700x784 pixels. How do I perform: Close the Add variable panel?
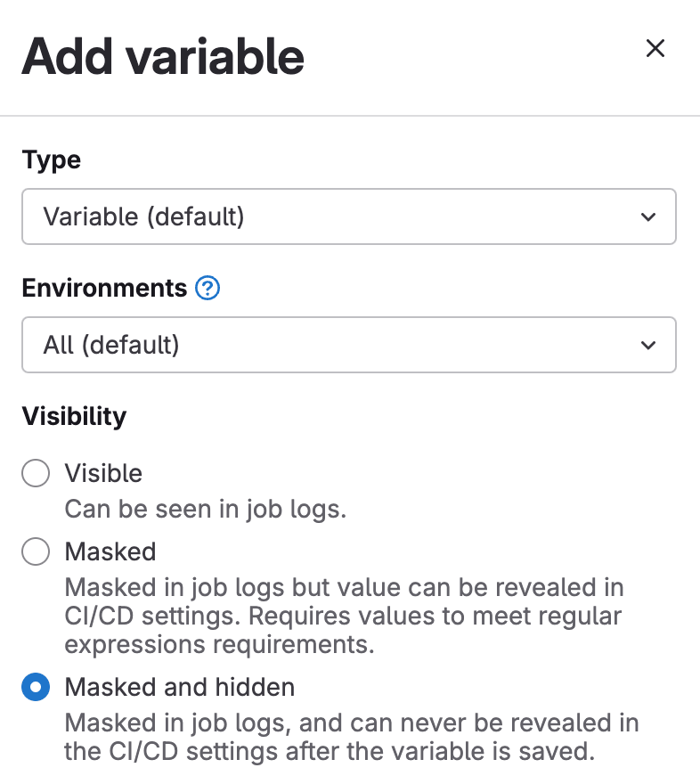tap(655, 49)
